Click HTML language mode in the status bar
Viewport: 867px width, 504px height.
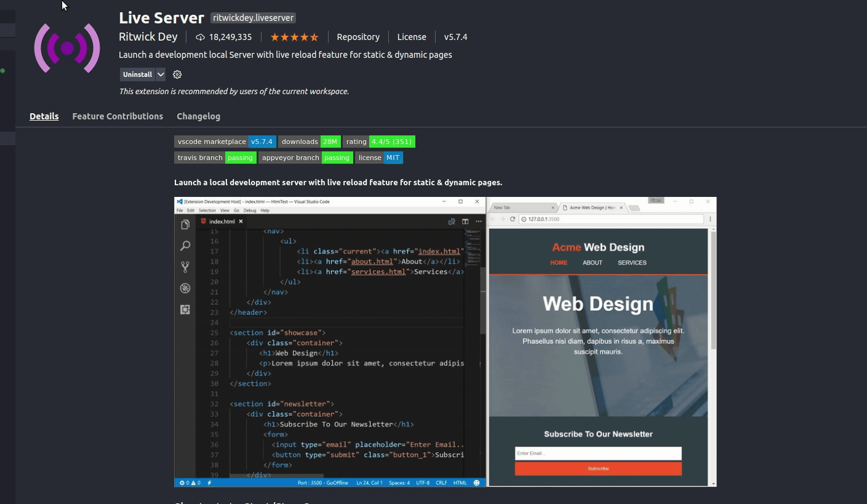tap(459, 482)
